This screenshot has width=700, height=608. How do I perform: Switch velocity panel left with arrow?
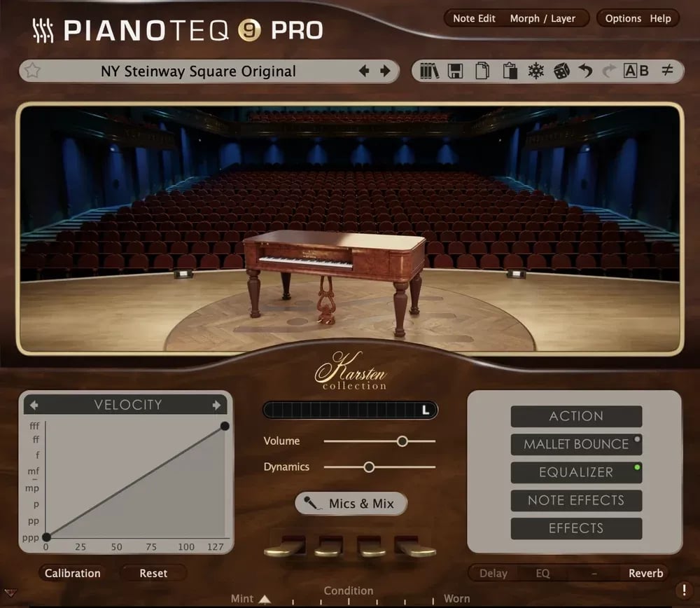pos(34,405)
